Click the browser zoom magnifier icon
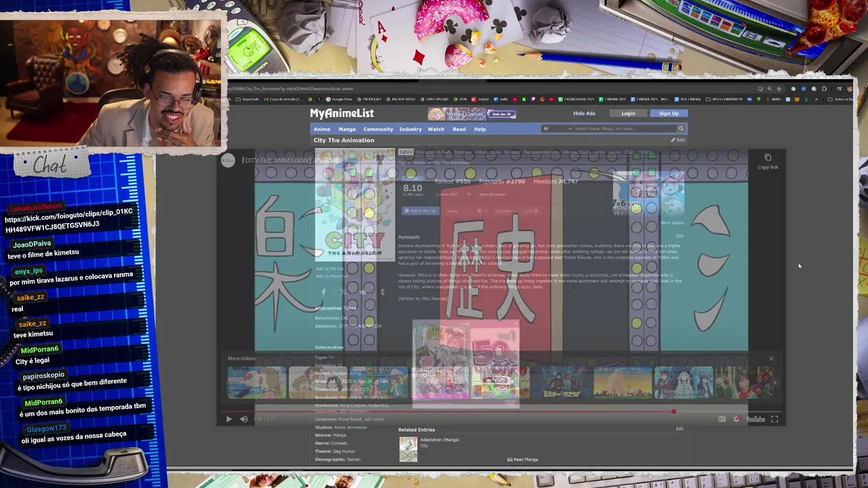The height and width of the screenshot is (488, 868). coord(770,89)
